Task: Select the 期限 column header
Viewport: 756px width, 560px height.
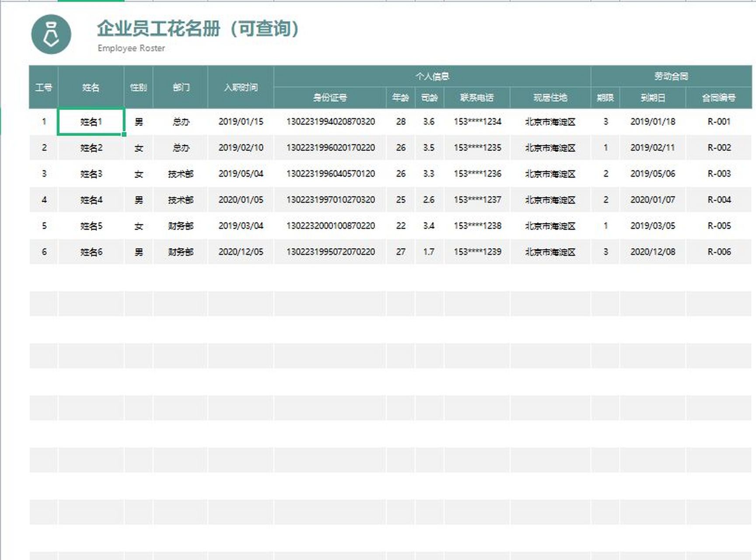Action: pos(606,98)
